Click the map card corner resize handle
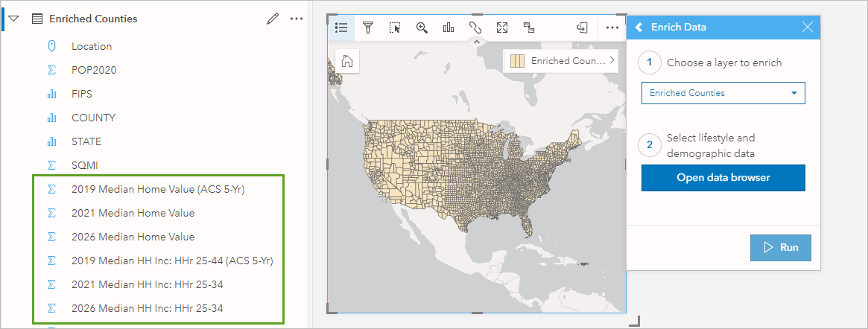The height and width of the screenshot is (329, 868). 636,321
